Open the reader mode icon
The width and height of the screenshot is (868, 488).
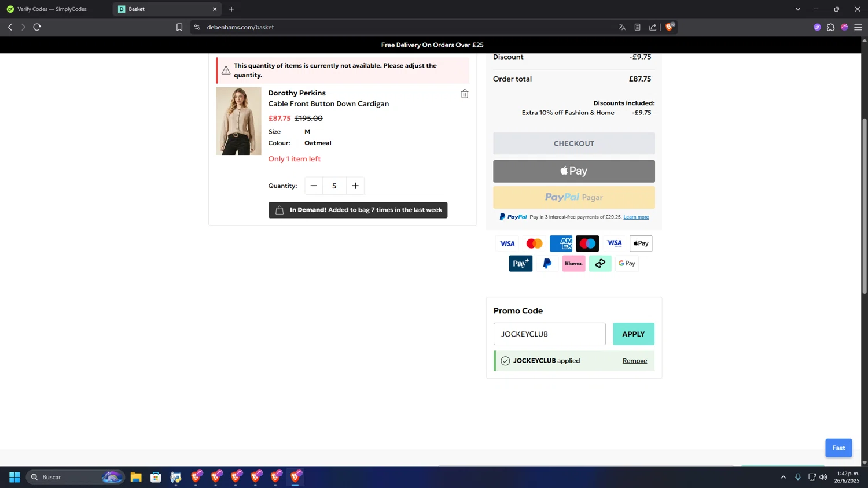pyautogui.click(x=637, y=27)
